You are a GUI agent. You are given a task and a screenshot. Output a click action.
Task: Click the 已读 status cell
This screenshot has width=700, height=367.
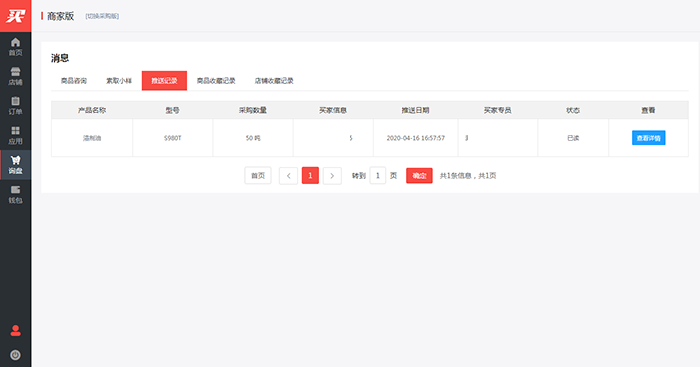573,138
